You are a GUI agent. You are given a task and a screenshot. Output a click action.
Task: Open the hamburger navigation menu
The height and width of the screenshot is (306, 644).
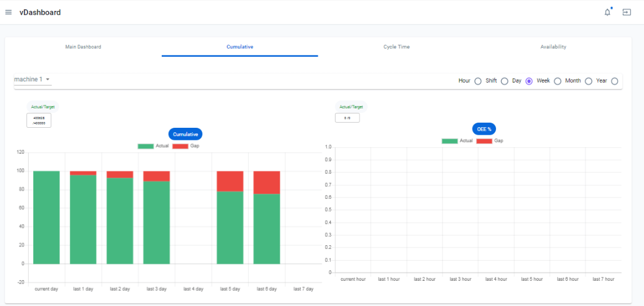click(x=8, y=12)
